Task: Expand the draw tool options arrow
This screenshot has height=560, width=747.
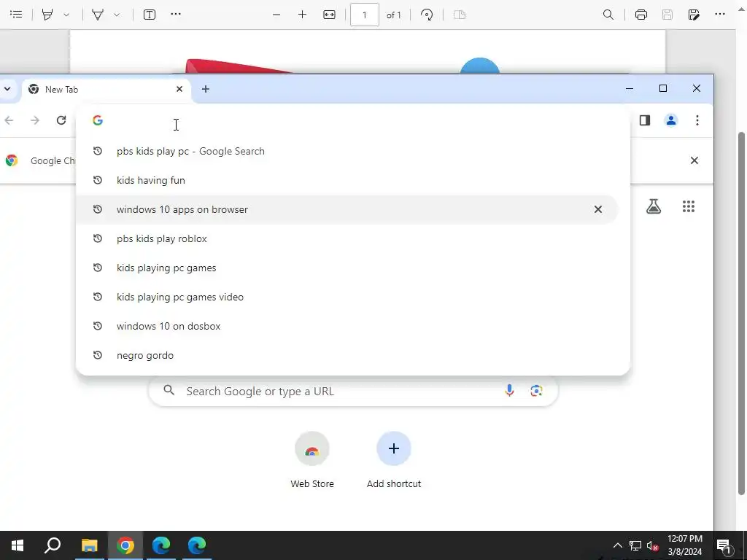Action: click(116, 15)
